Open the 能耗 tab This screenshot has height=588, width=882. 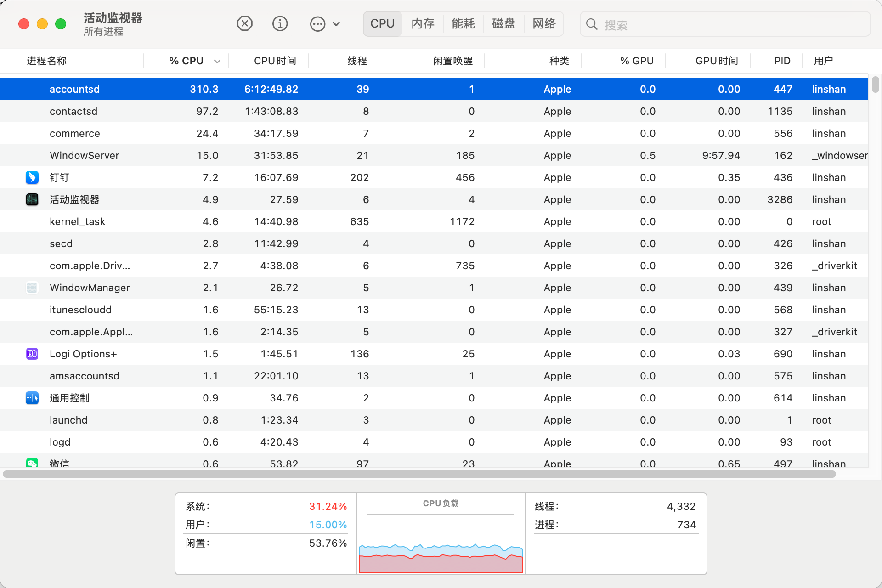pyautogui.click(x=463, y=24)
